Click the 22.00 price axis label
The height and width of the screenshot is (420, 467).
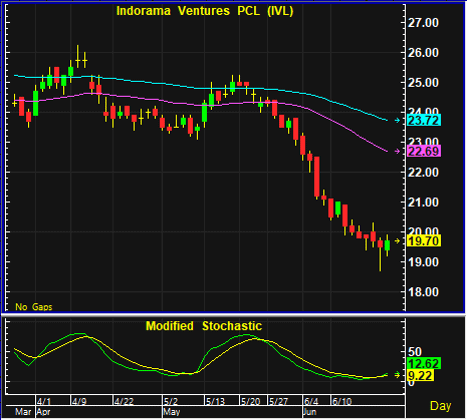point(423,172)
